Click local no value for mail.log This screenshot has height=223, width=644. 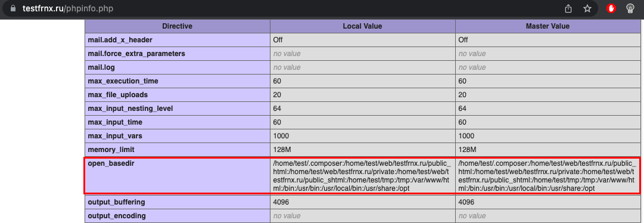pyautogui.click(x=287, y=67)
